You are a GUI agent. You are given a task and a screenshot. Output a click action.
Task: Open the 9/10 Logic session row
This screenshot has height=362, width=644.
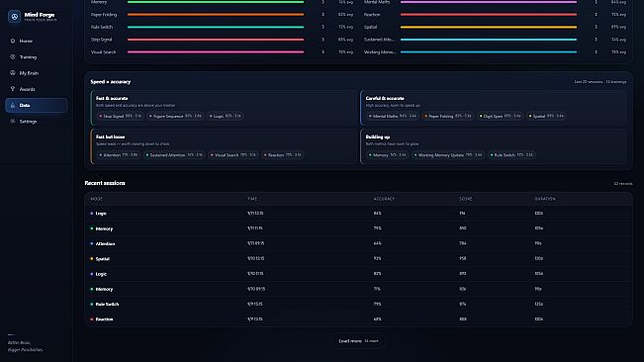coord(358,274)
